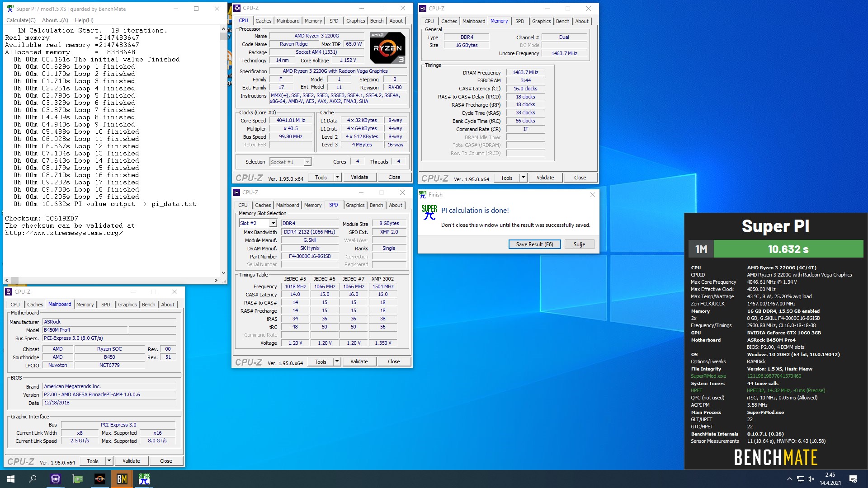868x488 pixels.
Task: Switch to Bench tab in CPU window
Action: (377, 21)
